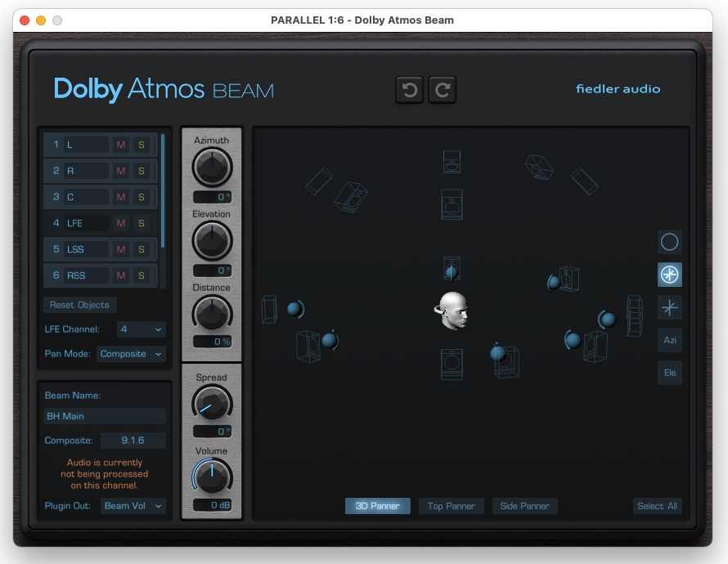
Task: Click the window title 'PARALLEL 1:6 - Dolby Atmos Beam'
Action: (362, 20)
